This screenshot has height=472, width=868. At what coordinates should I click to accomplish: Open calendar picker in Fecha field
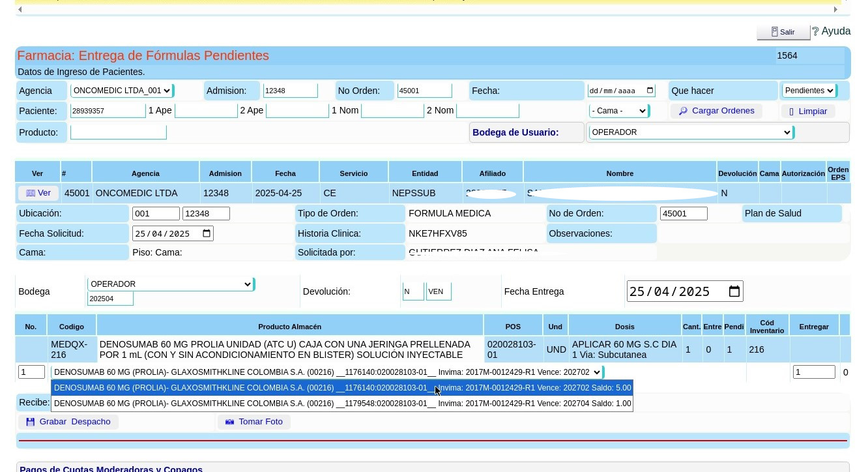(650, 91)
